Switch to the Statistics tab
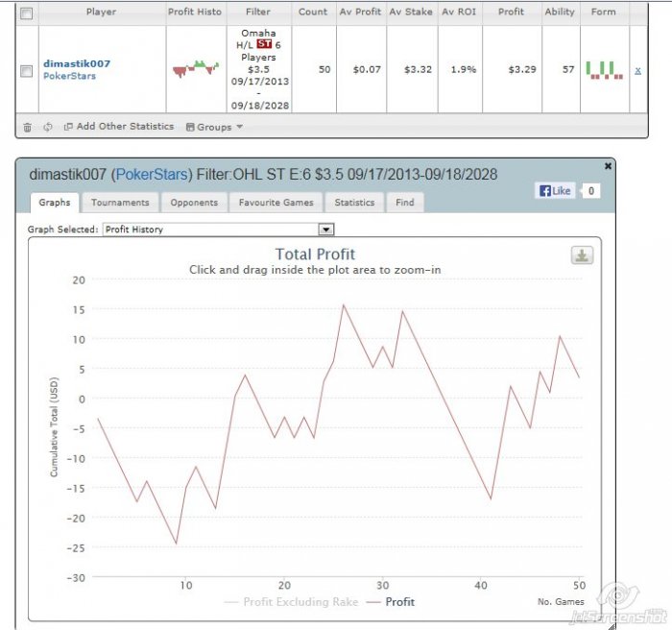Image resolution: width=672 pixels, height=630 pixels. click(x=354, y=203)
